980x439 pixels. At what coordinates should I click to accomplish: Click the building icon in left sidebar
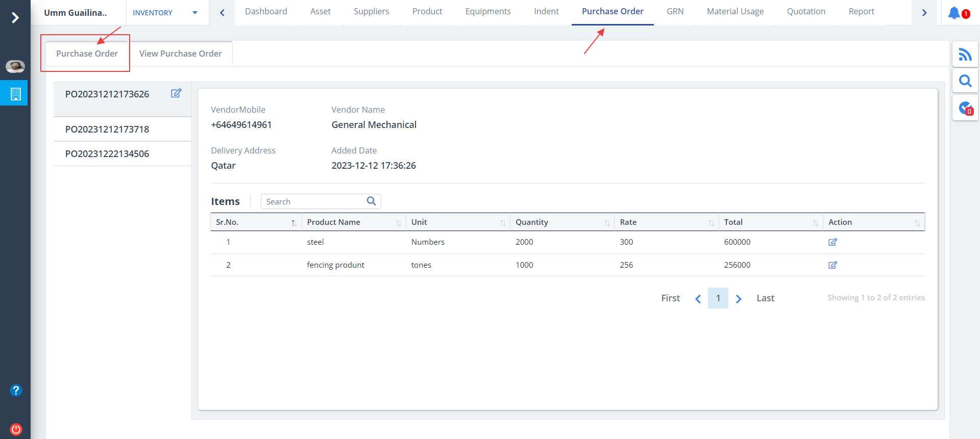[15, 94]
